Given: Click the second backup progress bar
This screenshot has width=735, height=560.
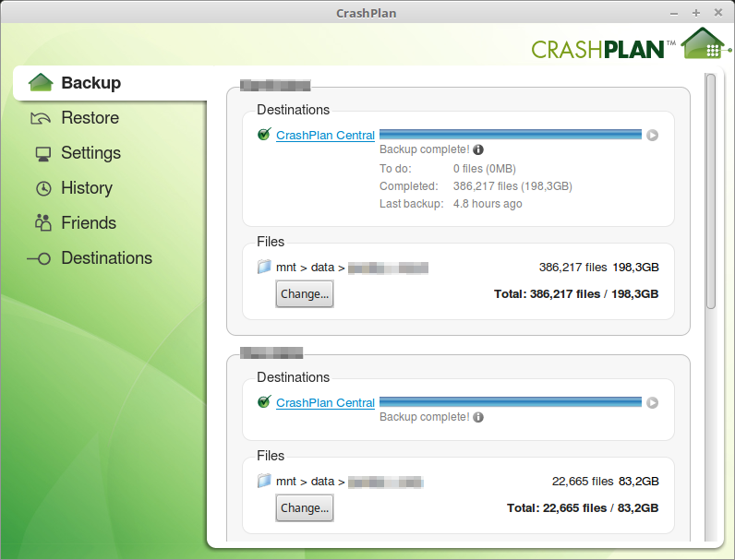Looking at the screenshot, I should tap(511, 402).
